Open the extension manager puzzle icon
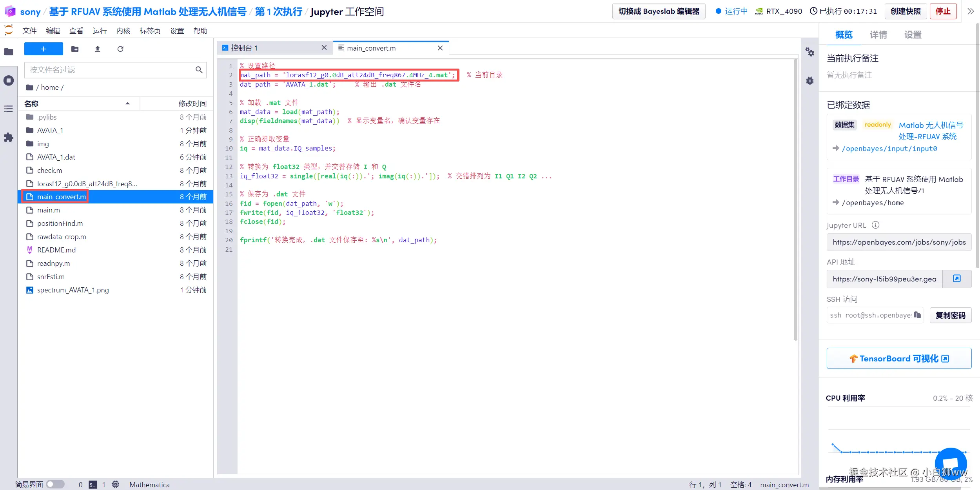The height and width of the screenshot is (490, 980). pyautogui.click(x=9, y=138)
